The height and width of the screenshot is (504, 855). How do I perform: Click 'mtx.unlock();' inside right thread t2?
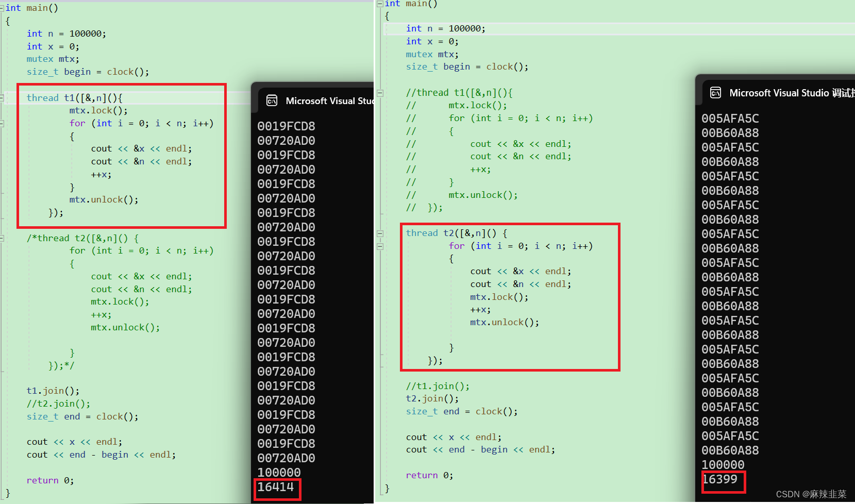tap(505, 322)
